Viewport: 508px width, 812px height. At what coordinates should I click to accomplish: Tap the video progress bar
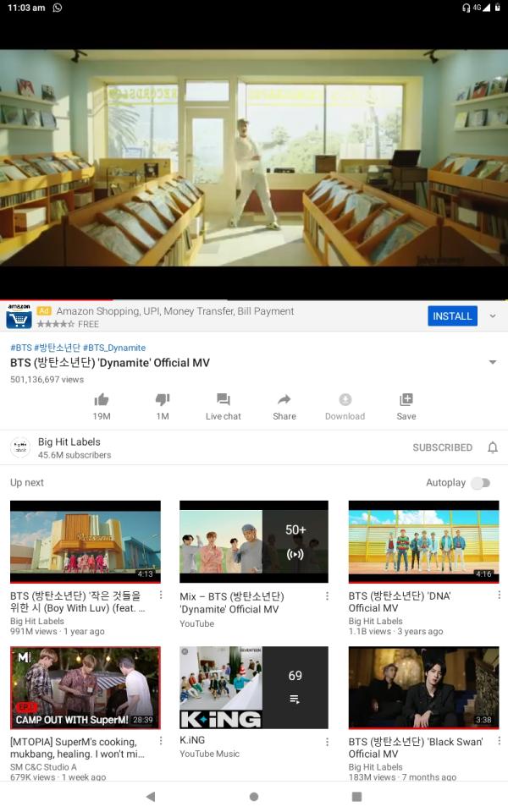coord(254,299)
